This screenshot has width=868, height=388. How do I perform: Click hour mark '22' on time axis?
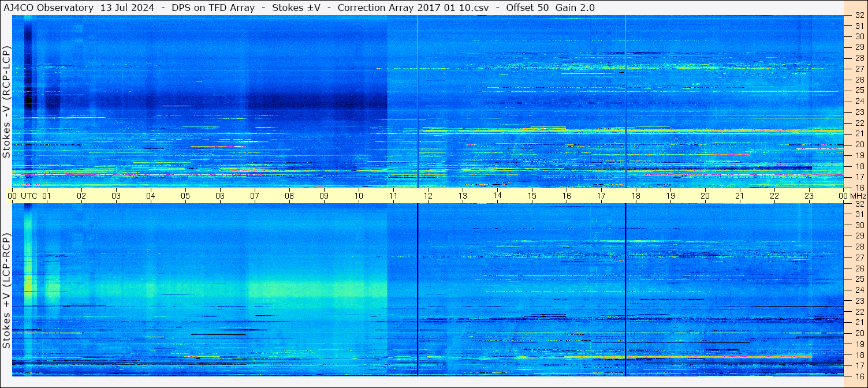(x=774, y=196)
